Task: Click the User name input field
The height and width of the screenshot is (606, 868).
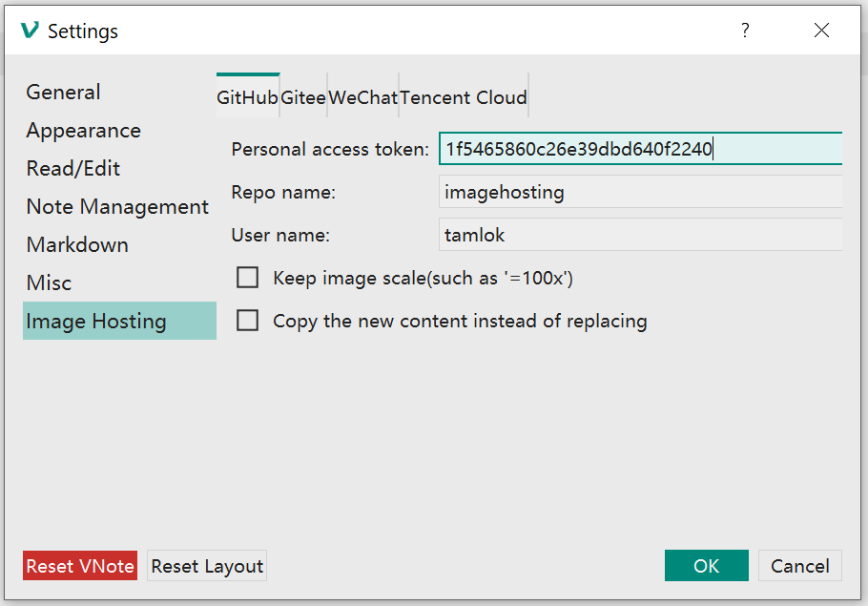Action: pyautogui.click(x=640, y=235)
